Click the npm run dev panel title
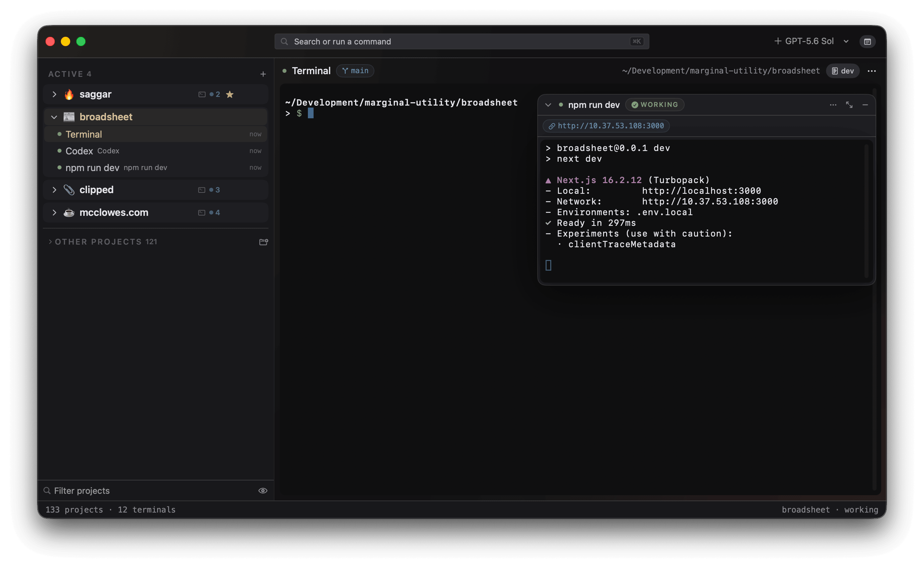The height and width of the screenshot is (568, 924). point(593,105)
